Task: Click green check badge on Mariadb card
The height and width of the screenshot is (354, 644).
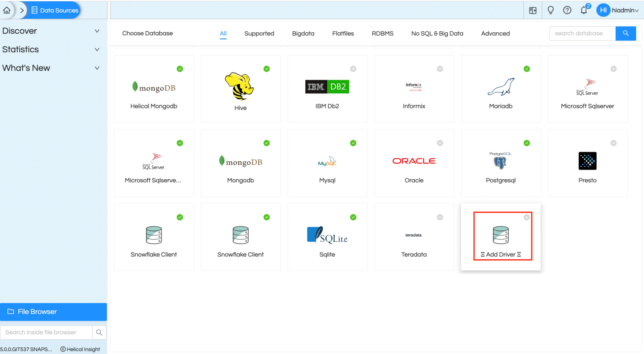Action: 527,69
